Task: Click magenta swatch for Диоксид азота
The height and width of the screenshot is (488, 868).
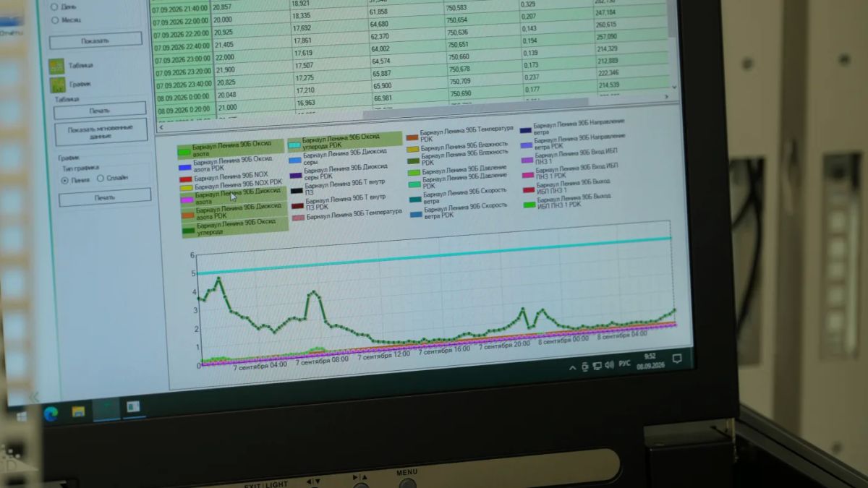Action: click(187, 200)
